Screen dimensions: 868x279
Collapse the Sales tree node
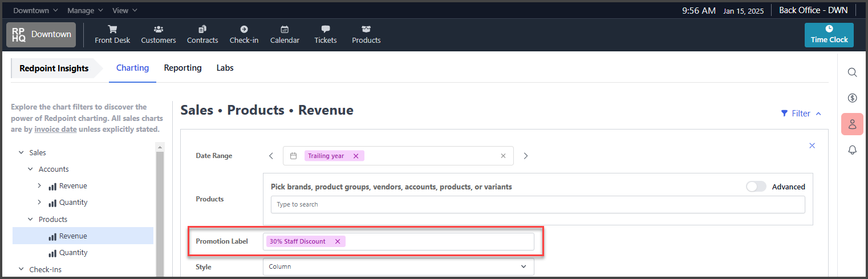pos(21,152)
